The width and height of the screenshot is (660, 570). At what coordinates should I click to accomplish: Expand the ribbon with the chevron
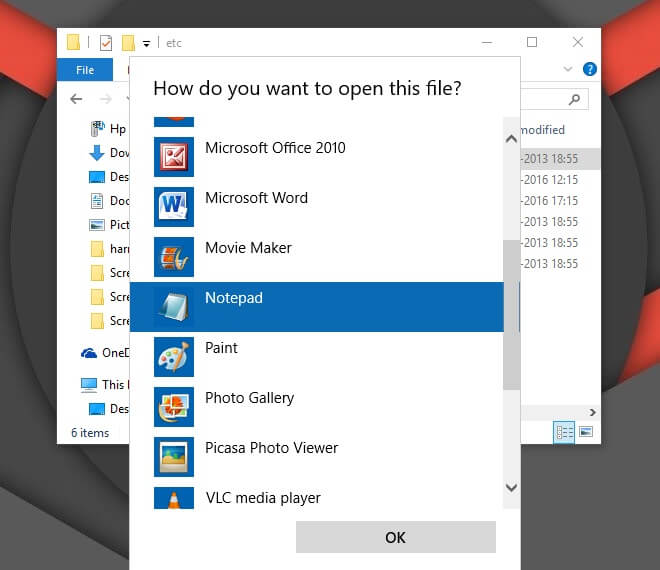568,69
